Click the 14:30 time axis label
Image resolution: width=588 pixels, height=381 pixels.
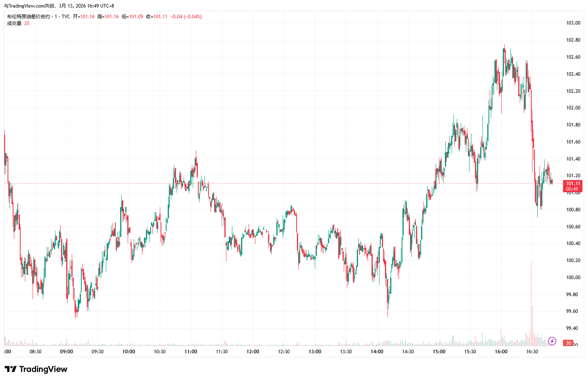(408, 352)
